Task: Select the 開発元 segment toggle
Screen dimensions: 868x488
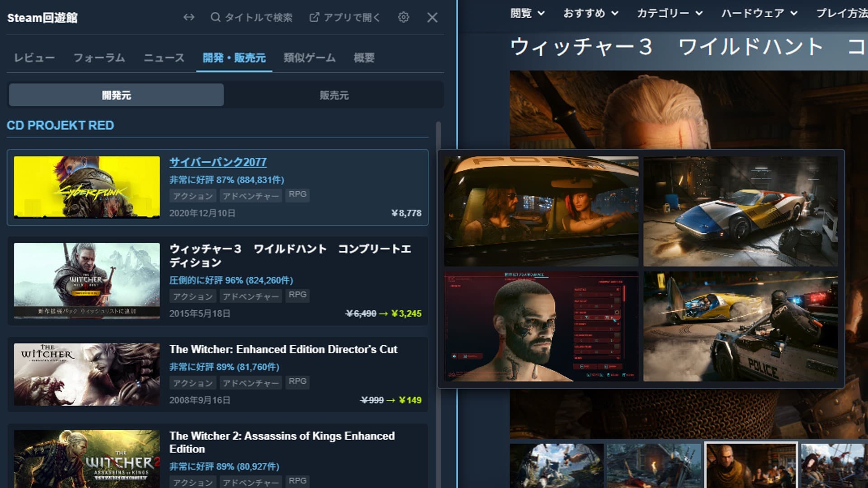Action: pos(116,95)
